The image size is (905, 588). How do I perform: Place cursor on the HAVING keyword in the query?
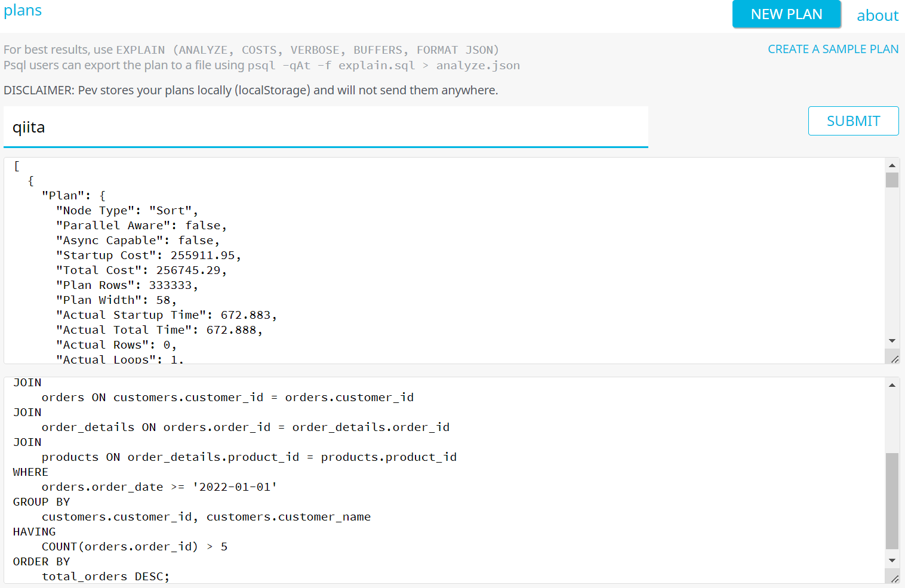35,532
